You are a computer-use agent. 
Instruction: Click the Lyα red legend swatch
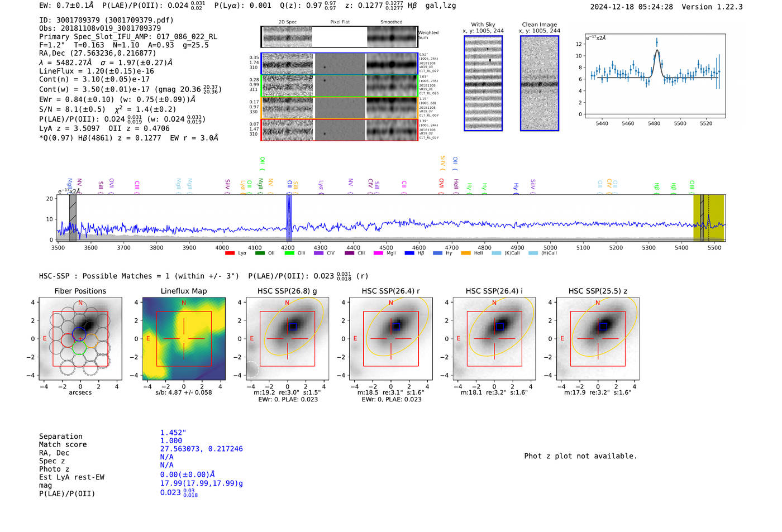pos(229,253)
